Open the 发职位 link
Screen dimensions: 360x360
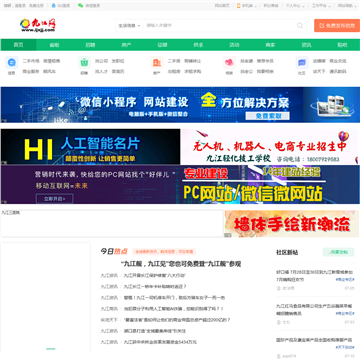(x=118, y=61)
